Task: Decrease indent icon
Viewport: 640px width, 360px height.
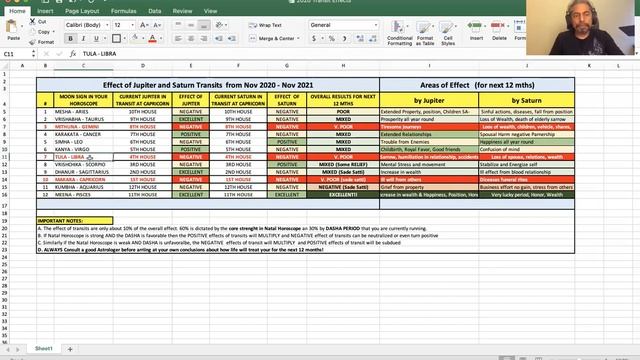Action: 219,38
